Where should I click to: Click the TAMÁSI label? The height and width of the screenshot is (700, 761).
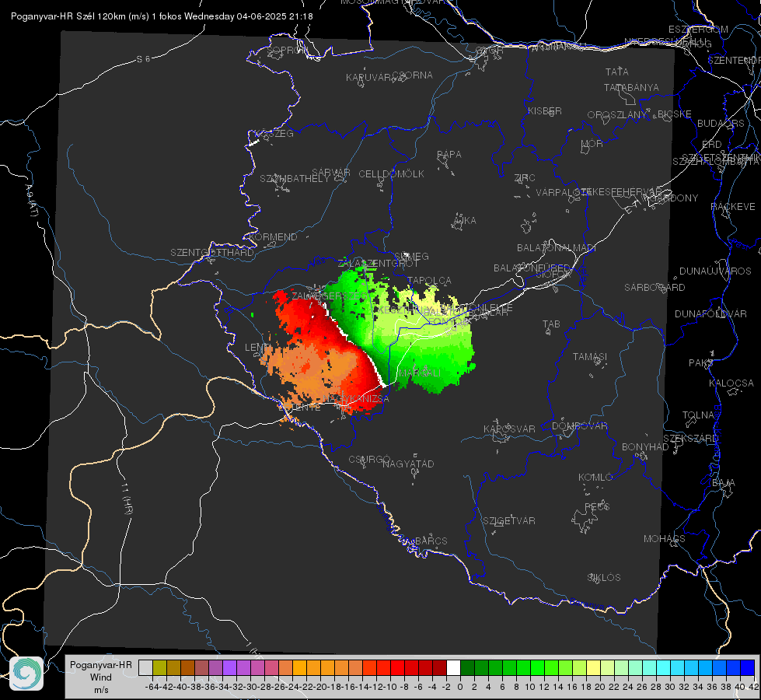tap(590, 357)
